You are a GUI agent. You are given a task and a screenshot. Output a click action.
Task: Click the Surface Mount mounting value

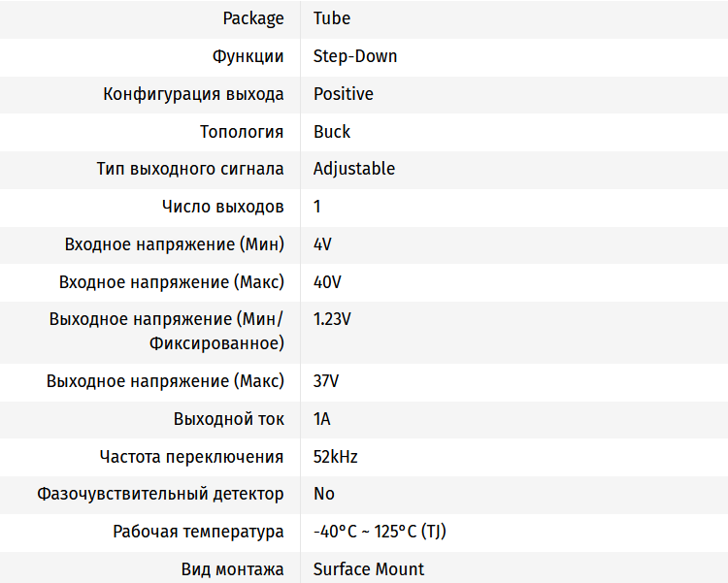click(x=369, y=569)
